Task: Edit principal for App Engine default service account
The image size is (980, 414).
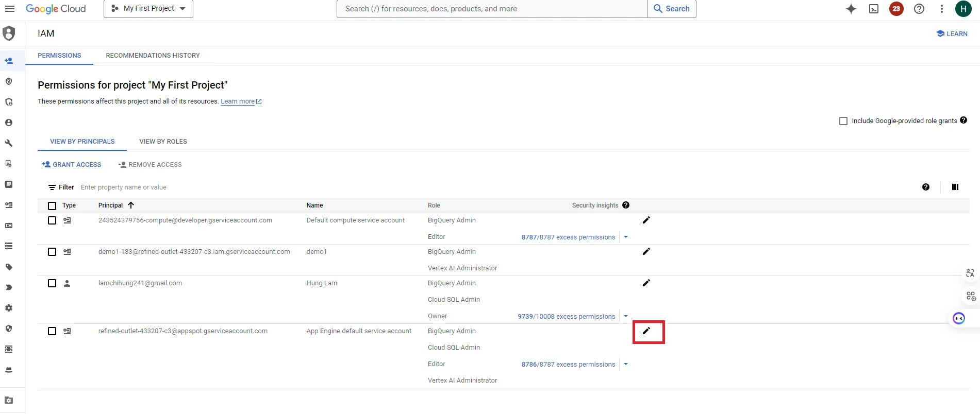Action: pos(646,331)
